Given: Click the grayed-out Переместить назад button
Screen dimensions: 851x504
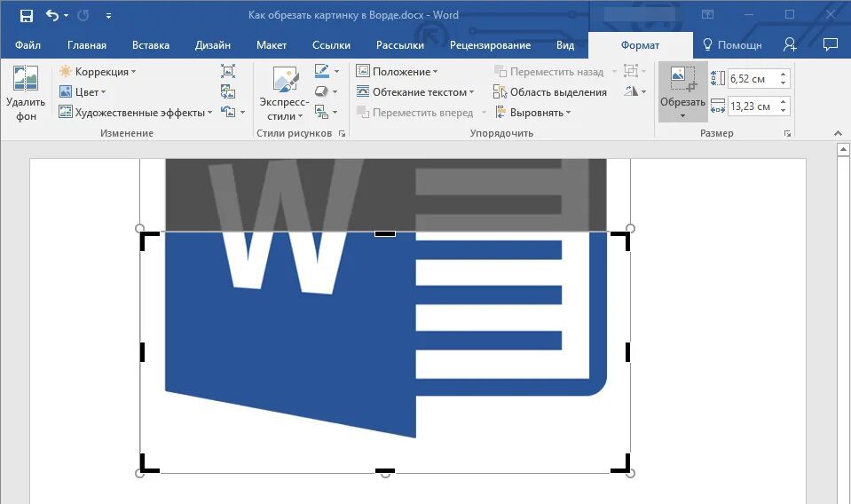Looking at the screenshot, I should [548, 72].
